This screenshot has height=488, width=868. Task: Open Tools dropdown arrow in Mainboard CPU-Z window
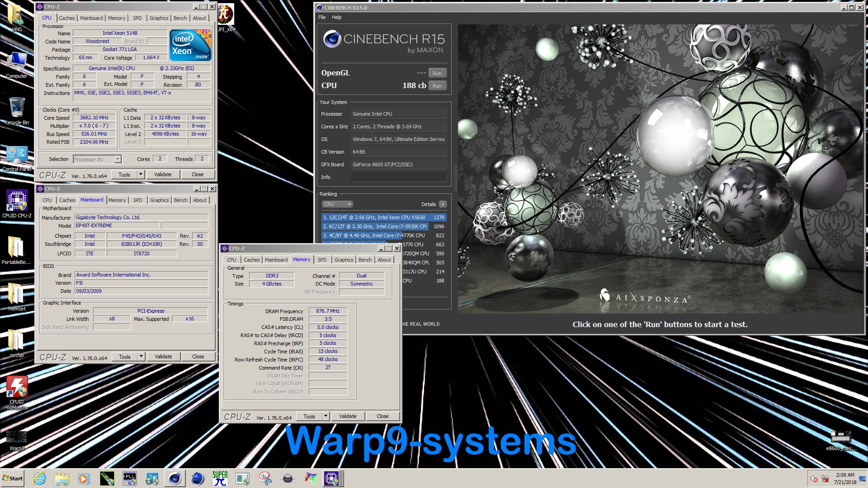coord(141,357)
